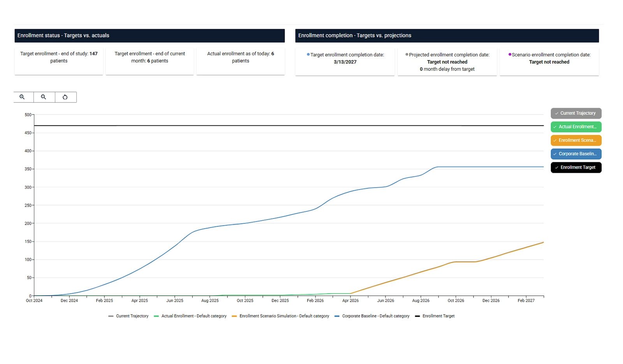Click purple dot beside Scenario enrollment completion date
Image resolution: width=623 pixels, height=364 pixels.
(x=510, y=55)
